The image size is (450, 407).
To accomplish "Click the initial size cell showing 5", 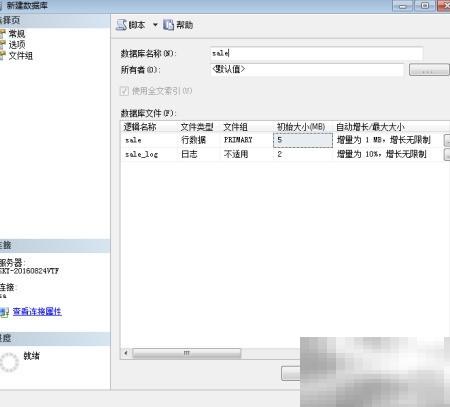I will click(303, 140).
